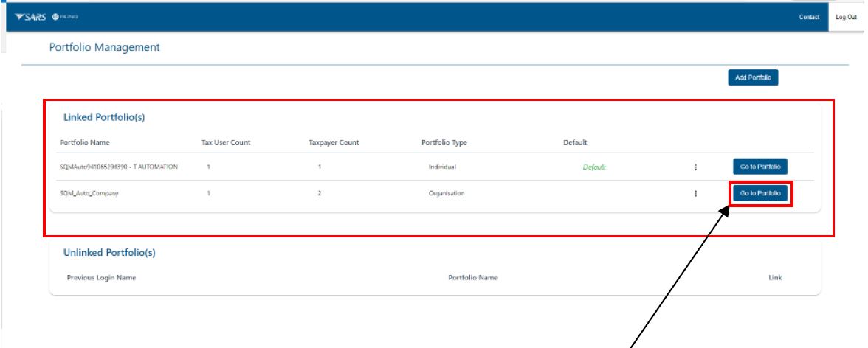The image size is (868, 348).
Task: Click the Link column header
Action: click(775, 278)
